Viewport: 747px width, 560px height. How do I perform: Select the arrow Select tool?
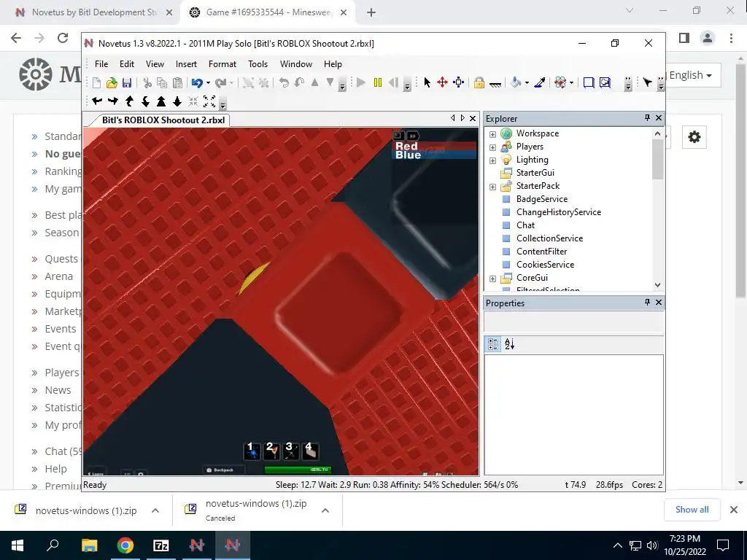(427, 83)
